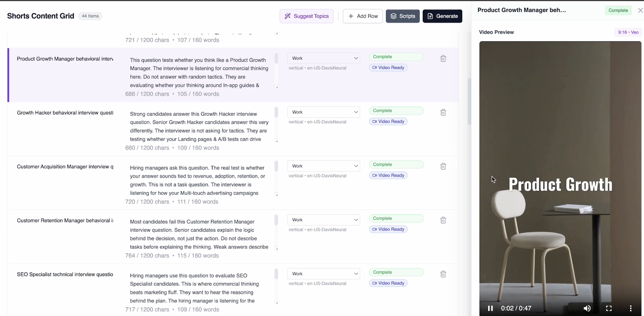Delete the SEO Specialist row

click(443, 274)
